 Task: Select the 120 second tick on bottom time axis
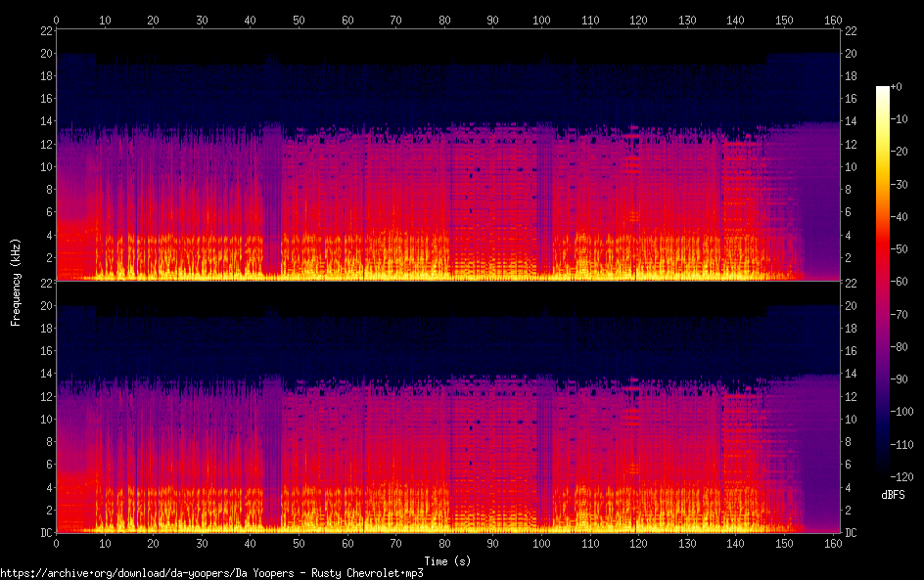(639, 543)
